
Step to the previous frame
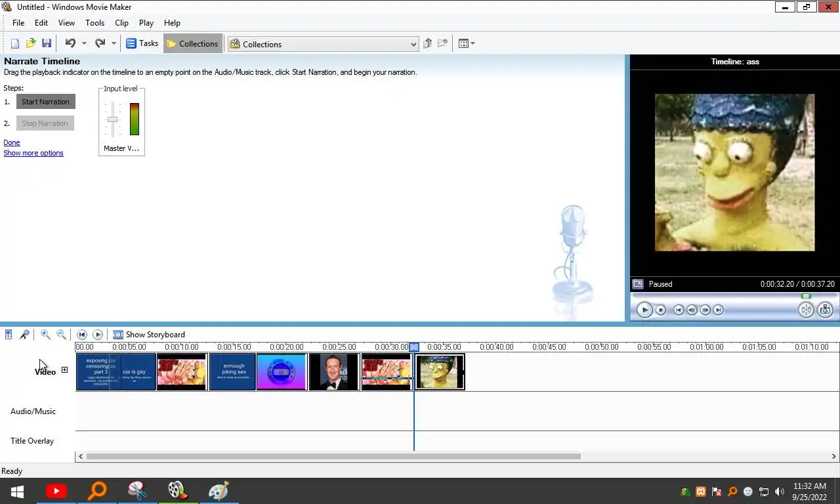point(692,310)
